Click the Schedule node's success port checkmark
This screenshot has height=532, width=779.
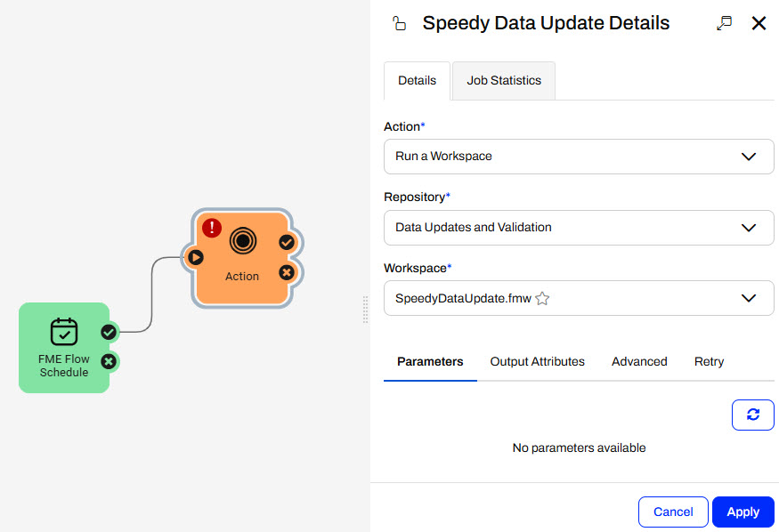coord(109,332)
